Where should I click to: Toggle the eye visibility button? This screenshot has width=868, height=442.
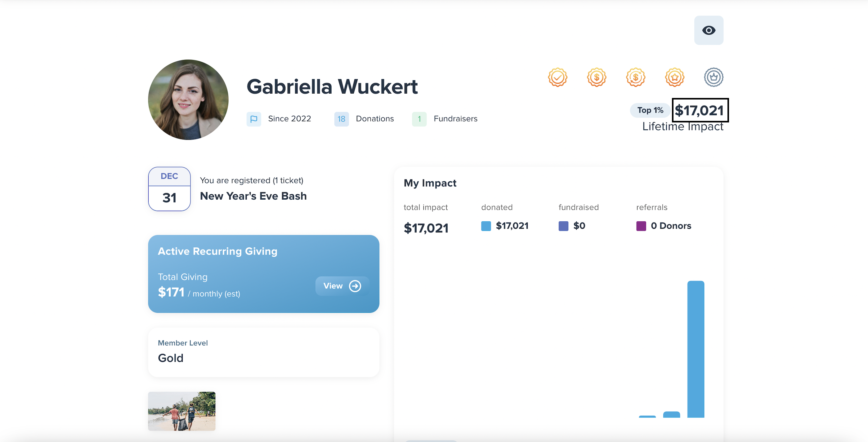pos(709,30)
